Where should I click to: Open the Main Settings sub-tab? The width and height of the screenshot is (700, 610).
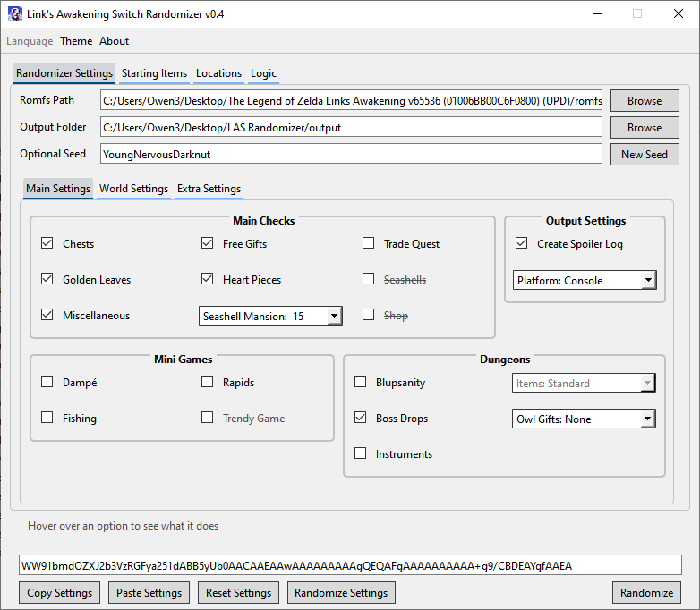pos(58,189)
